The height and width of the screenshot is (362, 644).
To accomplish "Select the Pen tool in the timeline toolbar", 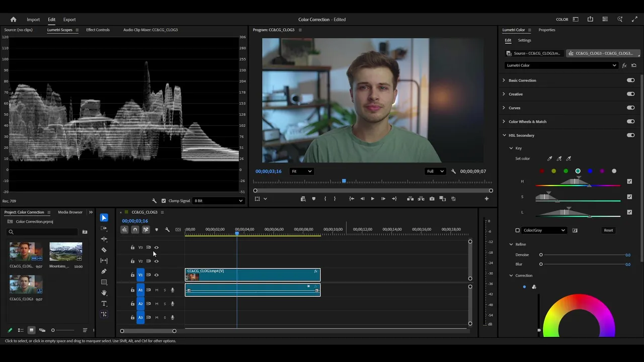I will 104,271.
